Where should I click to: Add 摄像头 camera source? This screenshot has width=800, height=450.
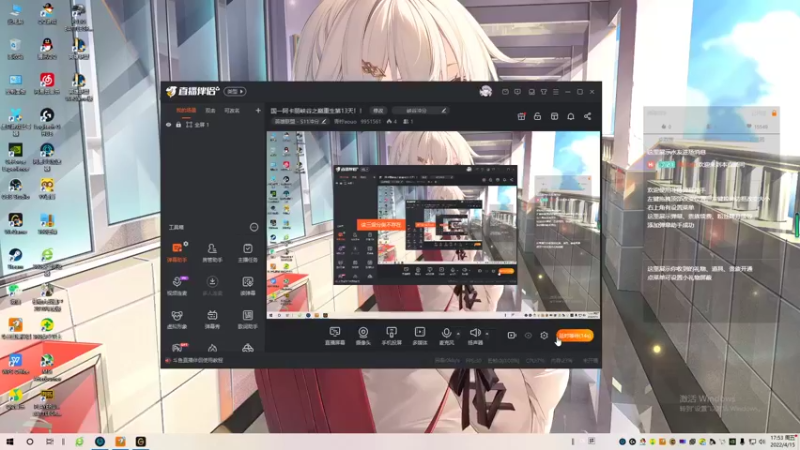(363, 336)
